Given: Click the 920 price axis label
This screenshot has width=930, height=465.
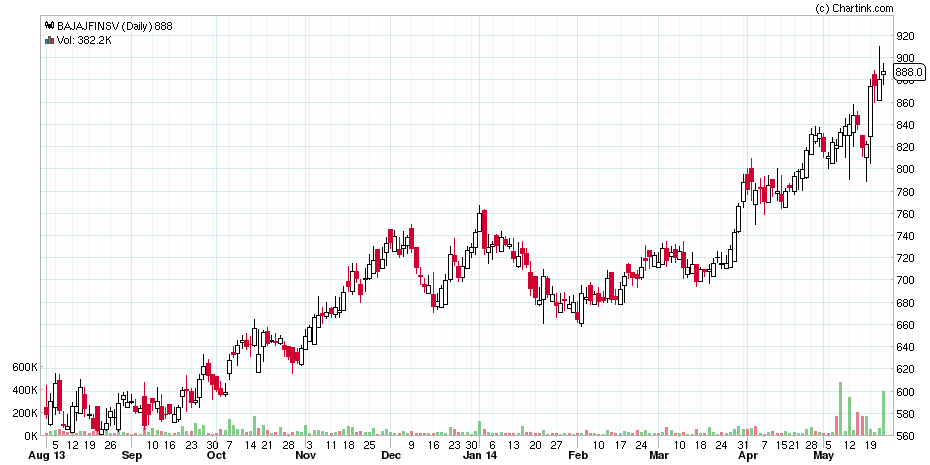Looking at the screenshot, I should point(906,36).
